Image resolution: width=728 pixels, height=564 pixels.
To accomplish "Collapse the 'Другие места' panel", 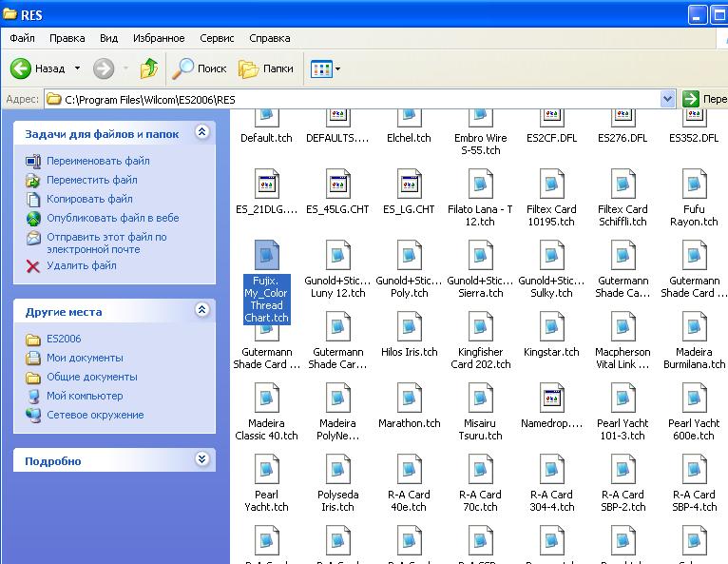I will tap(201, 310).
